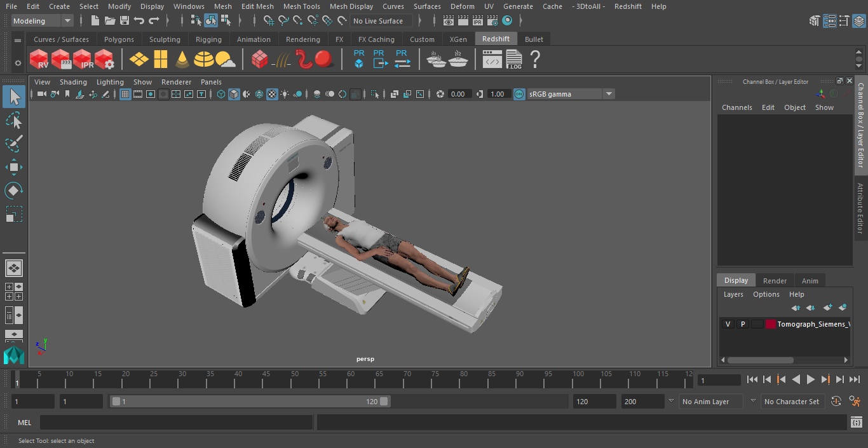
Task: Switch to the Bullet shelf tab
Action: click(x=534, y=39)
